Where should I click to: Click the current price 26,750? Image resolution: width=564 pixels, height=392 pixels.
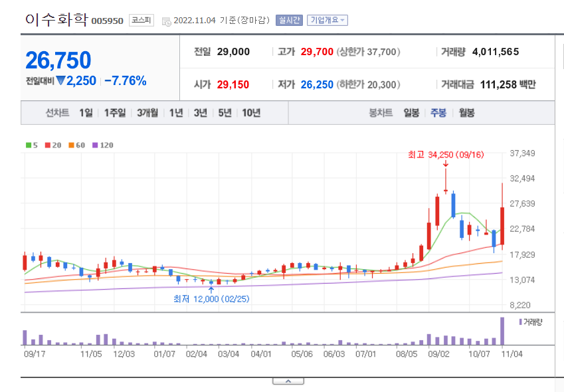(58, 60)
